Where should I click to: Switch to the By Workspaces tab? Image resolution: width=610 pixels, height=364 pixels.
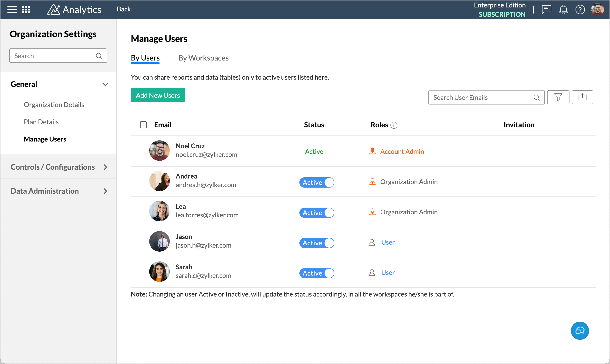point(203,58)
